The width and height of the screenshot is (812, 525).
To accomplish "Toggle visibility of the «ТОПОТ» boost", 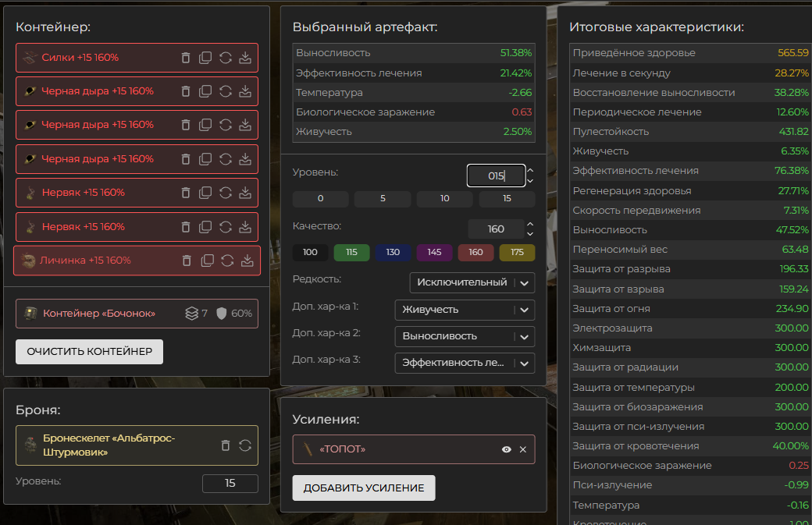I will [507, 449].
